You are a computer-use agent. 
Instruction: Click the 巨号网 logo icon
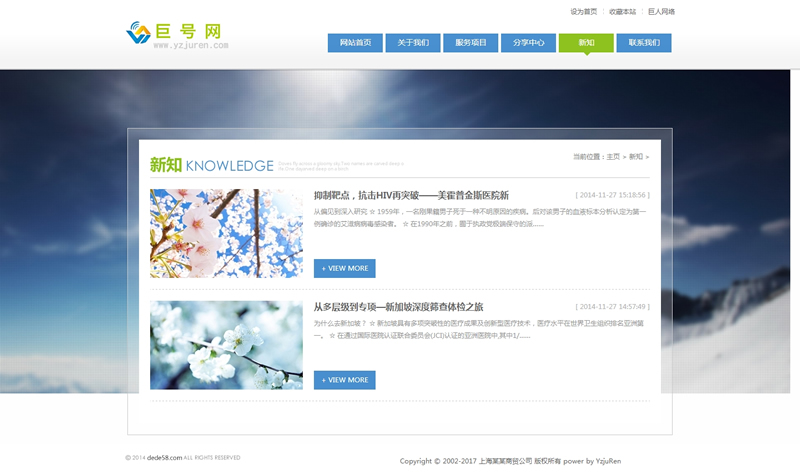click(138, 33)
